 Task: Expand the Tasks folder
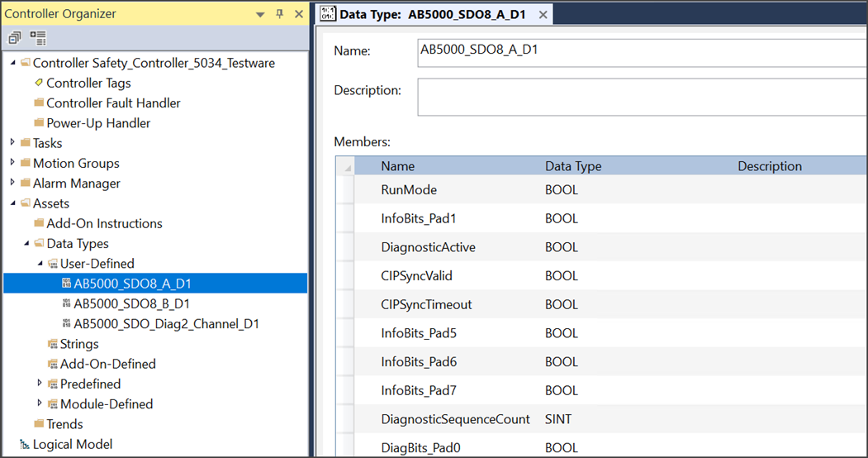pyautogui.click(x=12, y=143)
